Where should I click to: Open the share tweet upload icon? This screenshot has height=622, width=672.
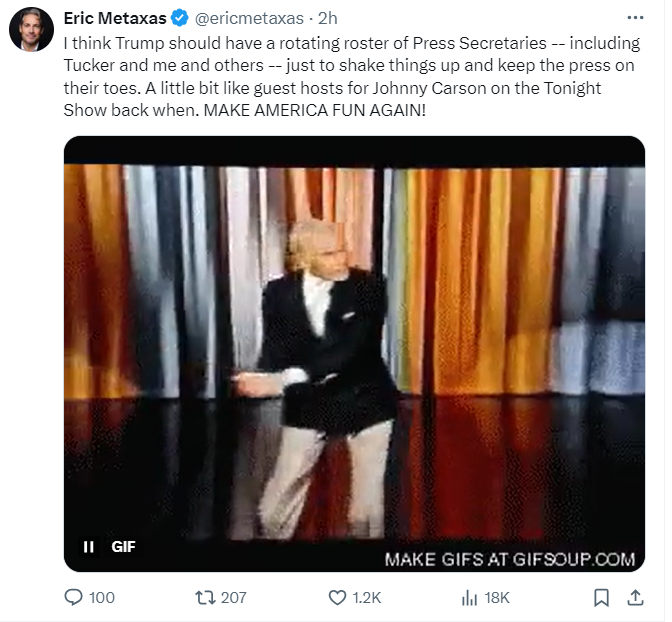pyautogui.click(x=635, y=597)
